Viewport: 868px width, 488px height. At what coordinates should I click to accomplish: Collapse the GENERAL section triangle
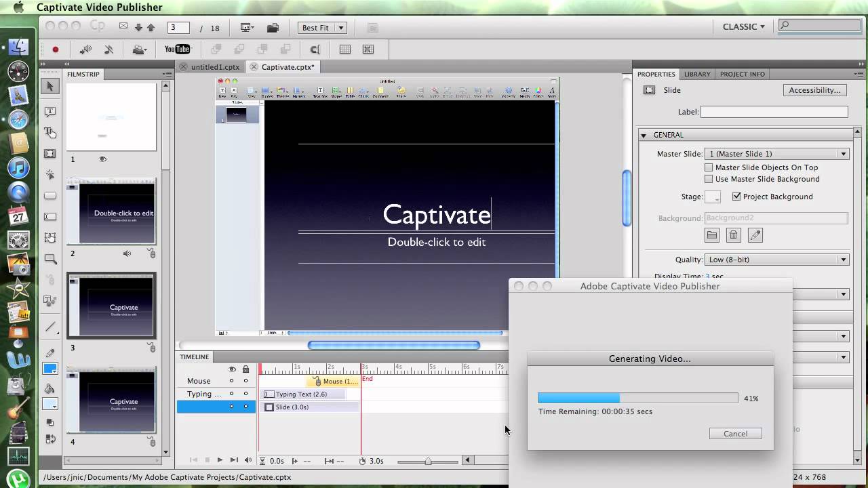coord(644,136)
